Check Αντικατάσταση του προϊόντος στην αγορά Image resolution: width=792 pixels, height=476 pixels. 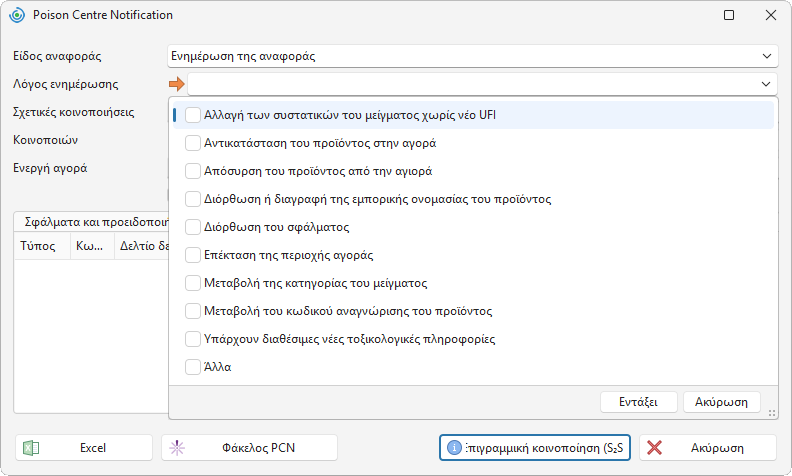click(193, 143)
